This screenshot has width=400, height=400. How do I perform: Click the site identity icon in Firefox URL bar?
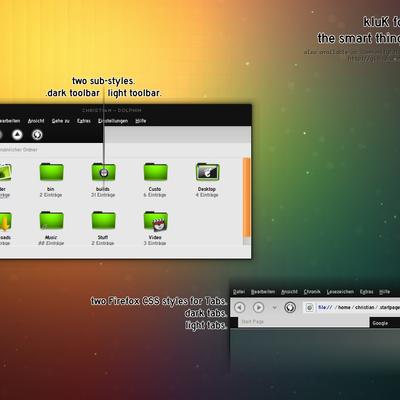pos(309,307)
